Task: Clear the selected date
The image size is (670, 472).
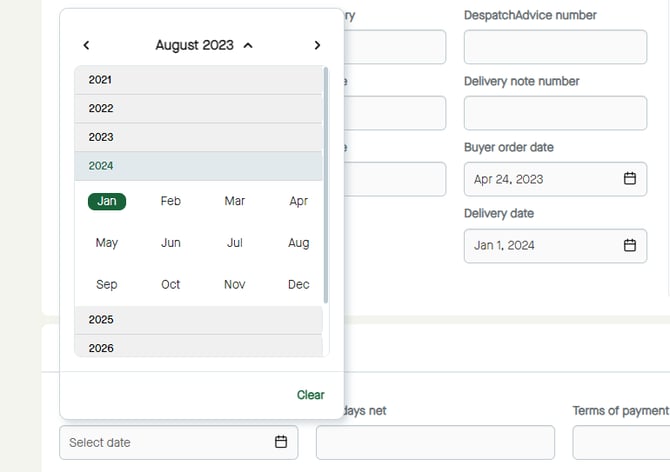Action: click(x=310, y=395)
